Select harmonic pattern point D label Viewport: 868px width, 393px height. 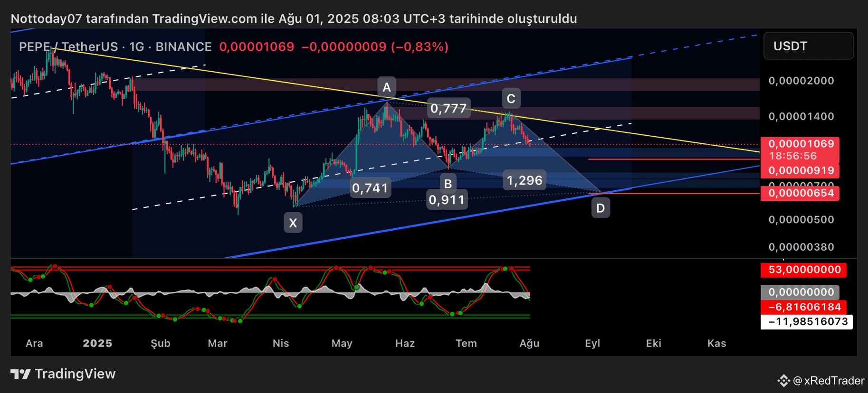[x=601, y=208]
